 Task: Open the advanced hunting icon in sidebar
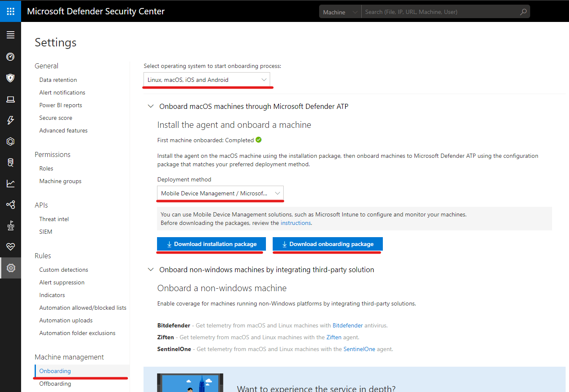pyautogui.click(x=11, y=162)
